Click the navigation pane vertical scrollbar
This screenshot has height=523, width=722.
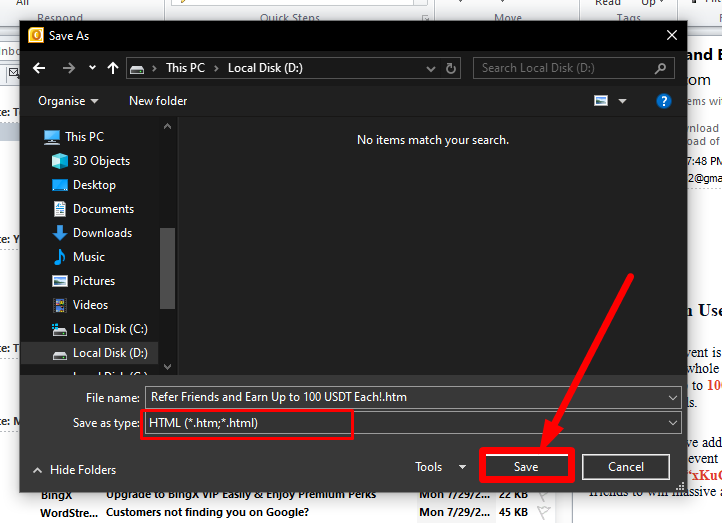(x=167, y=270)
